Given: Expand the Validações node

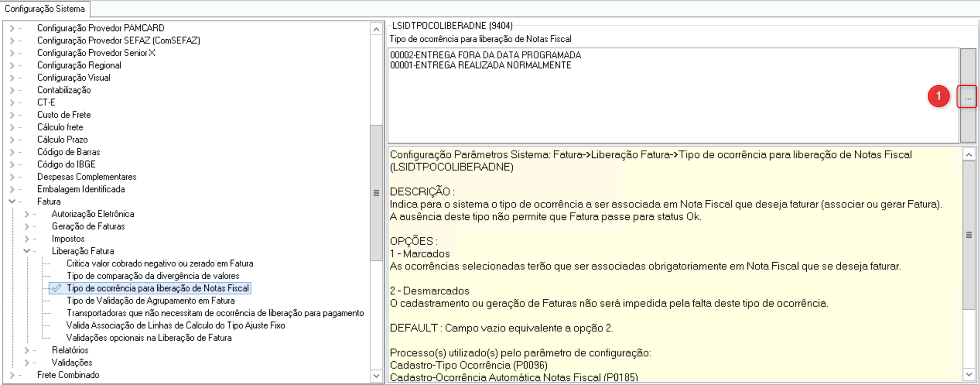Looking at the screenshot, I should click(x=27, y=362).
